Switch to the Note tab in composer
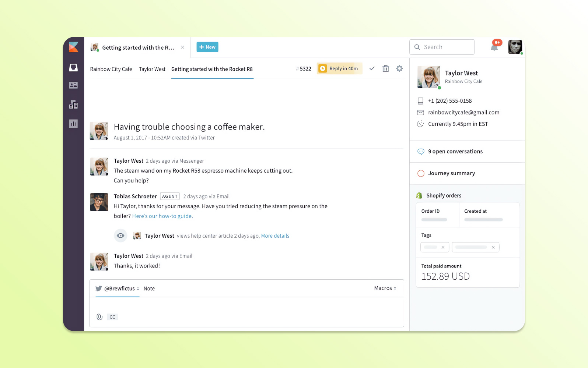588x368 pixels. [x=149, y=289]
